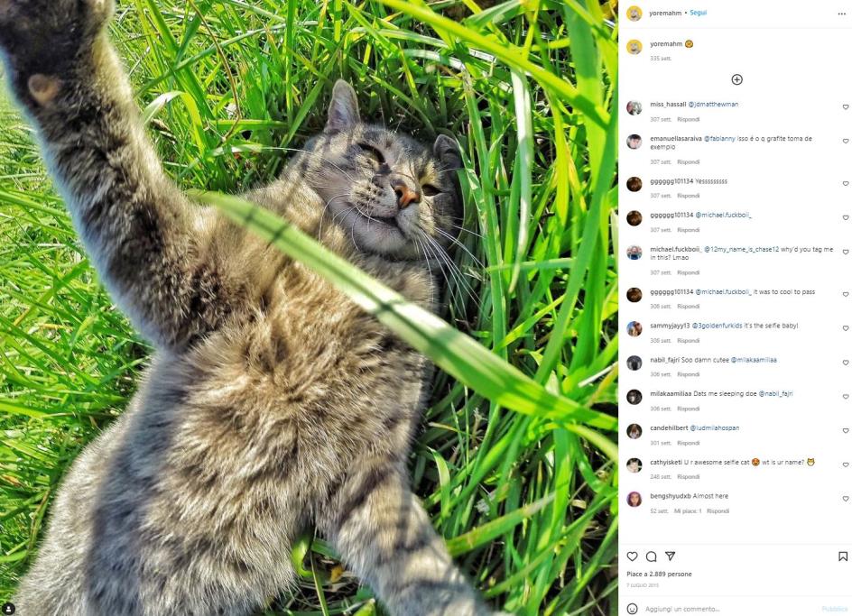Open the @3goldenfurkids mention link
852x616 pixels.
[x=719, y=326]
